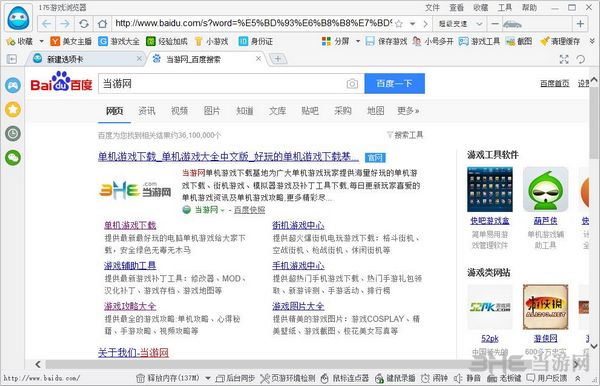Click the 保存游戏 tool
Image resolution: width=600 pixels, height=386 pixels.
[386, 41]
